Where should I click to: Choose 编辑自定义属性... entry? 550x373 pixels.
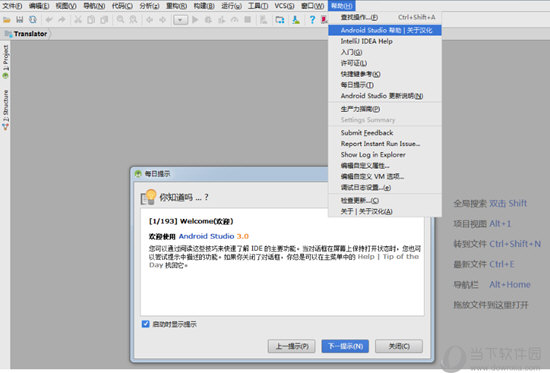point(385,165)
